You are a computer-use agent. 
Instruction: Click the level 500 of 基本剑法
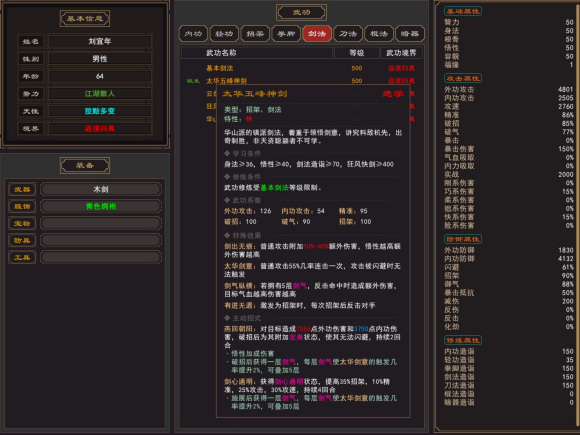pyautogui.click(x=357, y=68)
